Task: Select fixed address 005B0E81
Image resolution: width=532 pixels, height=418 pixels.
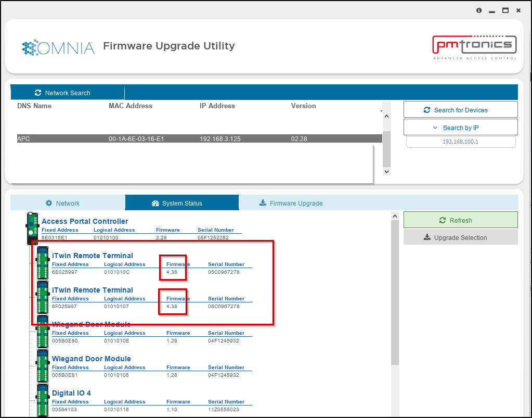Action: pos(65,375)
